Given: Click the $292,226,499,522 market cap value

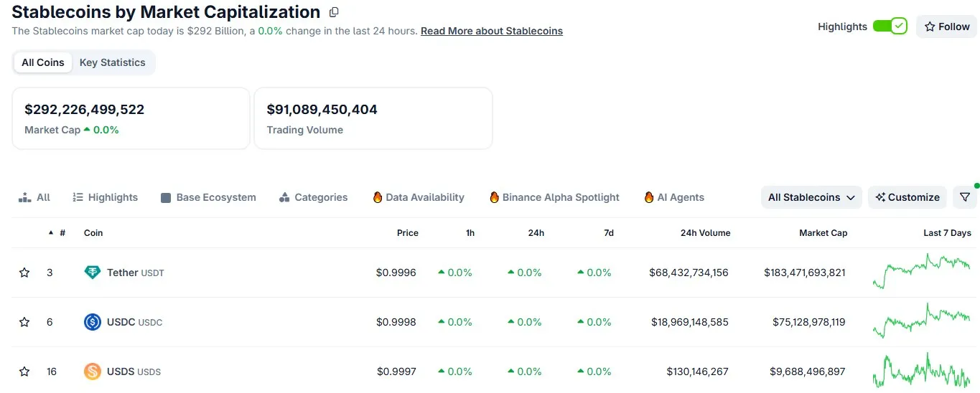Looking at the screenshot, I should click(84, 110).
